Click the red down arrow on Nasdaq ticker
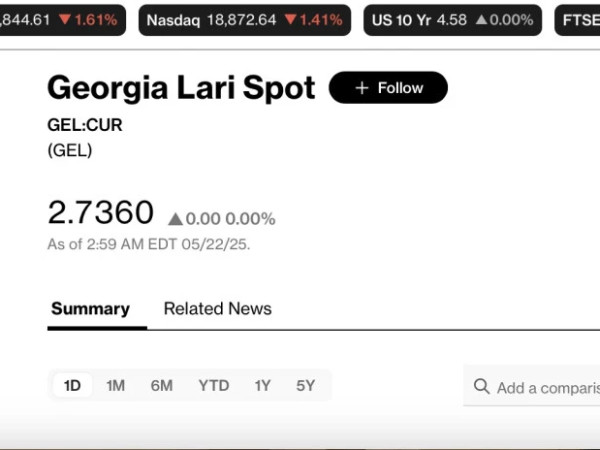Image resolution: width=600 pixels, height=450 pixels. (x=291, y=19)
